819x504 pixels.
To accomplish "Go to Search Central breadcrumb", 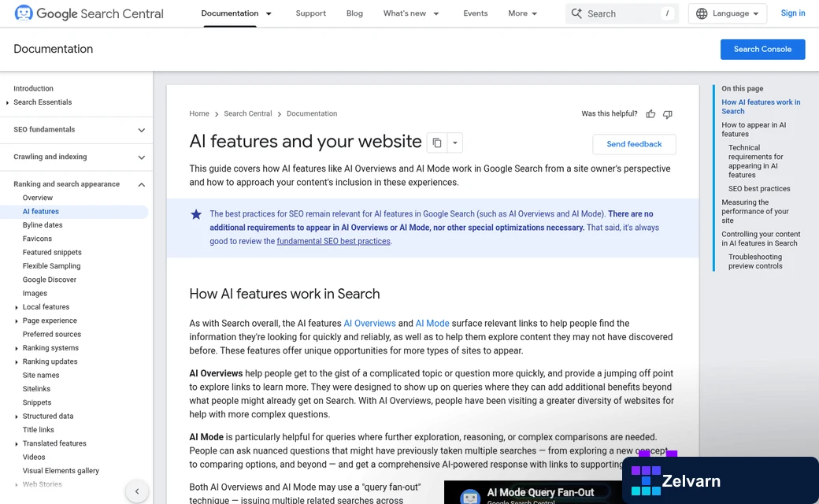I will [x=248, y=113].
